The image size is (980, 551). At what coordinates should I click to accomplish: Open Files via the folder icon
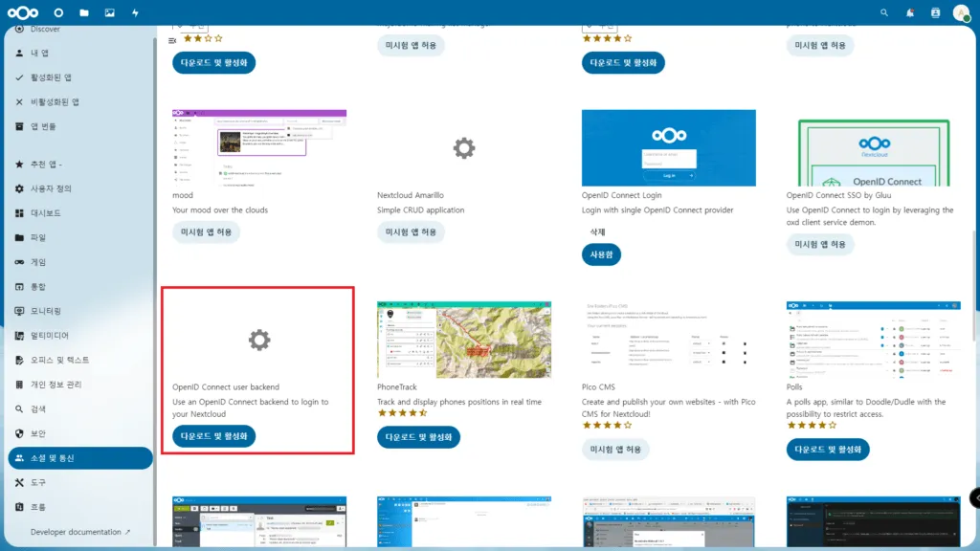(84, 12)
